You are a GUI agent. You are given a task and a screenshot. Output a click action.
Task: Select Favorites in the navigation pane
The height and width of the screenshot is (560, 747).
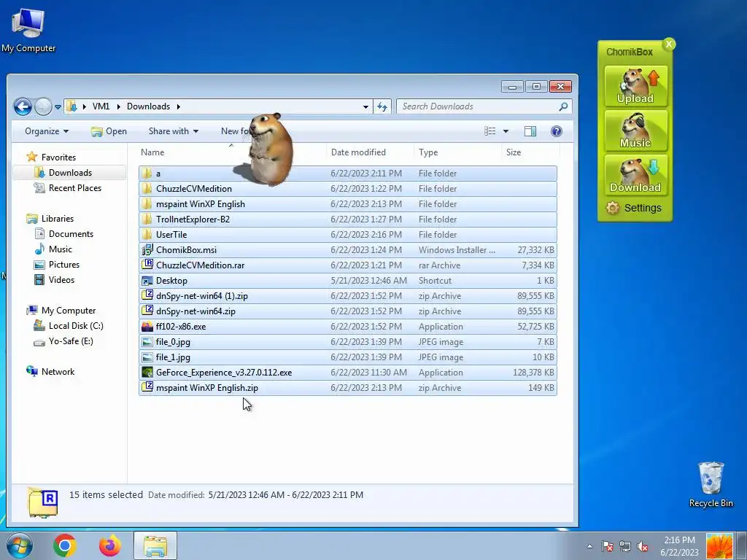pos(58,157)
